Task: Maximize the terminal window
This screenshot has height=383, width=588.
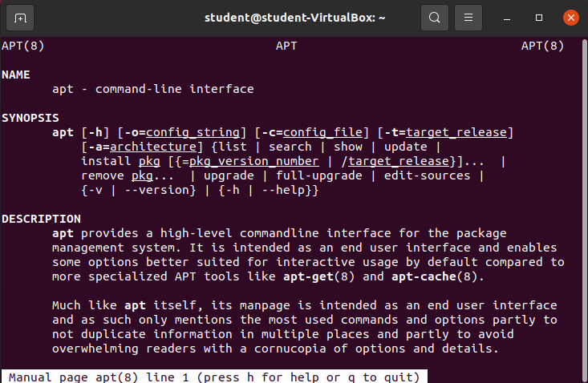Action: pyautogui.click(x=539, y=17)
